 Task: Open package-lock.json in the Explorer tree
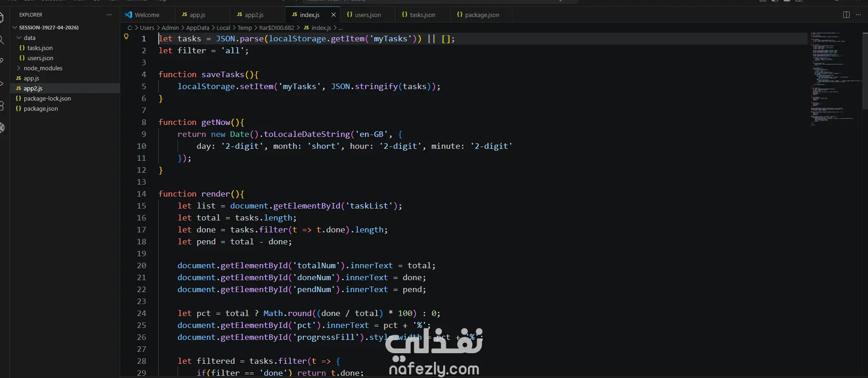(47, 98)
